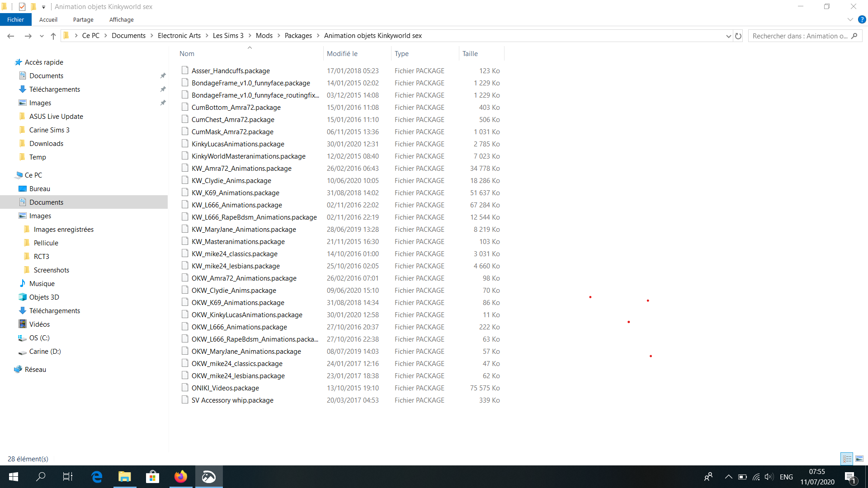Viewport: 868px width, 488px height.
Task: Expand the ribbon chevron
Action: [850, 19]
